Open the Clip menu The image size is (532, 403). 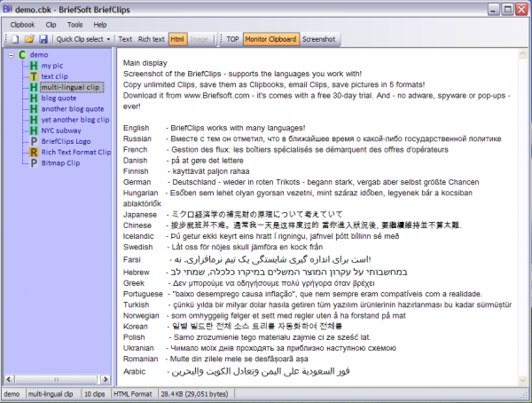[51, 25]
